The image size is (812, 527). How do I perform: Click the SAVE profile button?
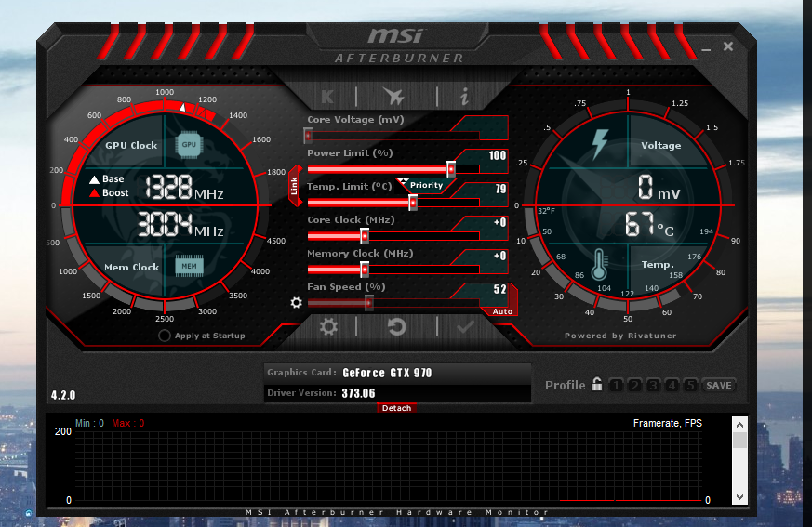tap(719, 385)
